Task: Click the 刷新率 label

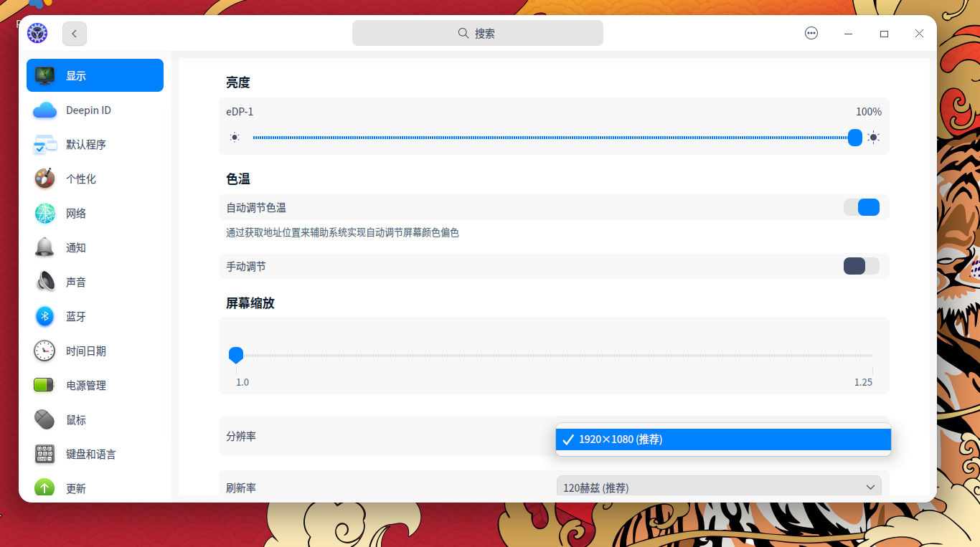Action: tap(241, 487)
